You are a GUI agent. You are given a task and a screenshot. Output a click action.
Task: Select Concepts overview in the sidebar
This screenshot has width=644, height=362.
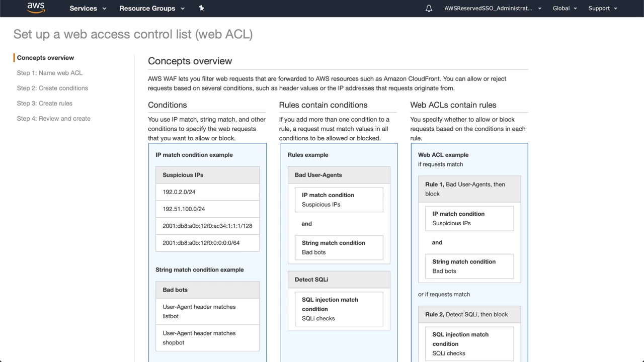tap(45, 58)
